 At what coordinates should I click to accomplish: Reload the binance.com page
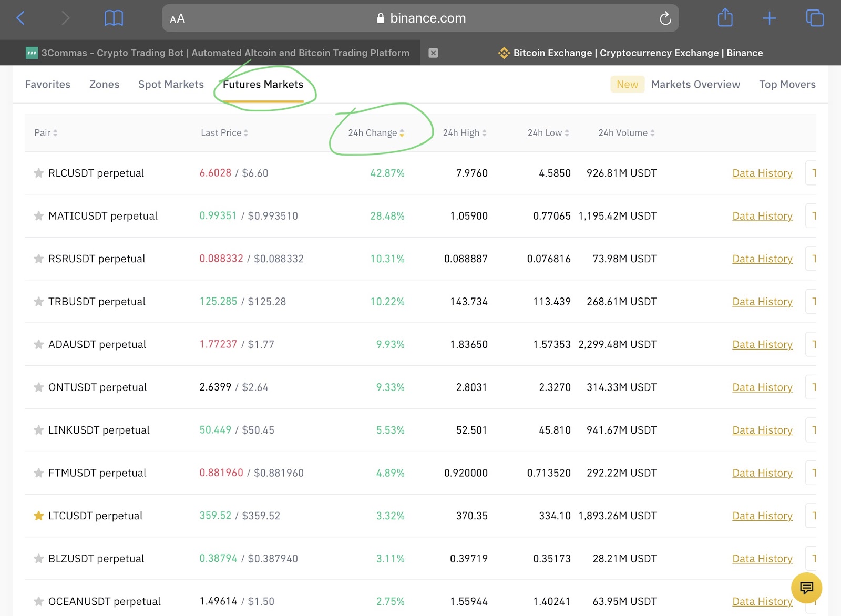pyautogui.click(x=665, y=18)
